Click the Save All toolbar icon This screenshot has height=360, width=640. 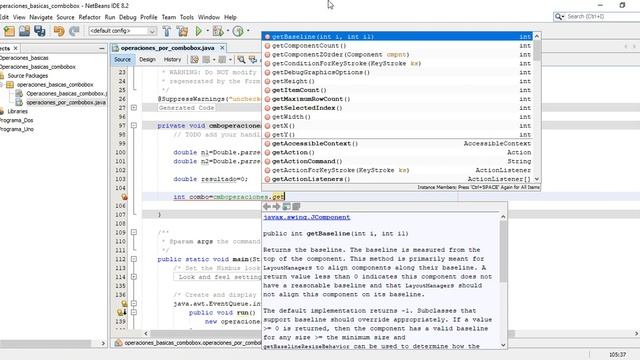tap(40, 31)
